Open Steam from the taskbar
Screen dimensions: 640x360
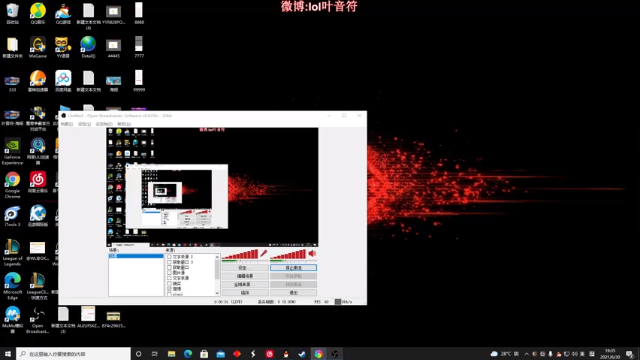[x=302, y=354]
